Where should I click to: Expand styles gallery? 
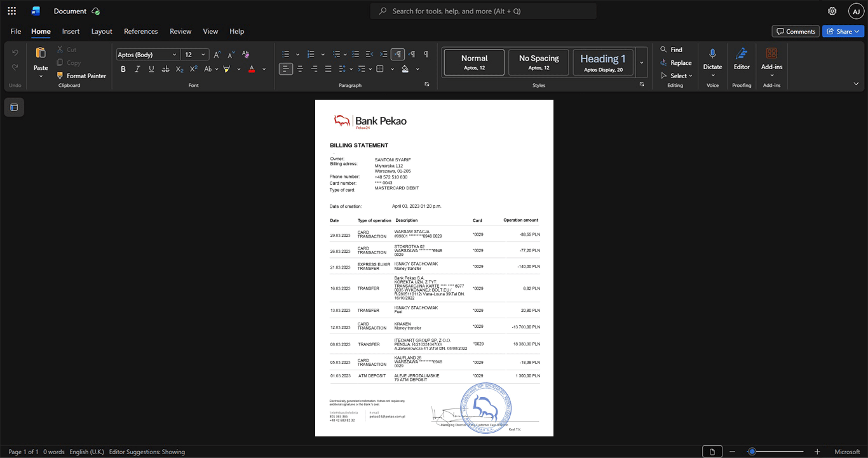click(641, 62)
